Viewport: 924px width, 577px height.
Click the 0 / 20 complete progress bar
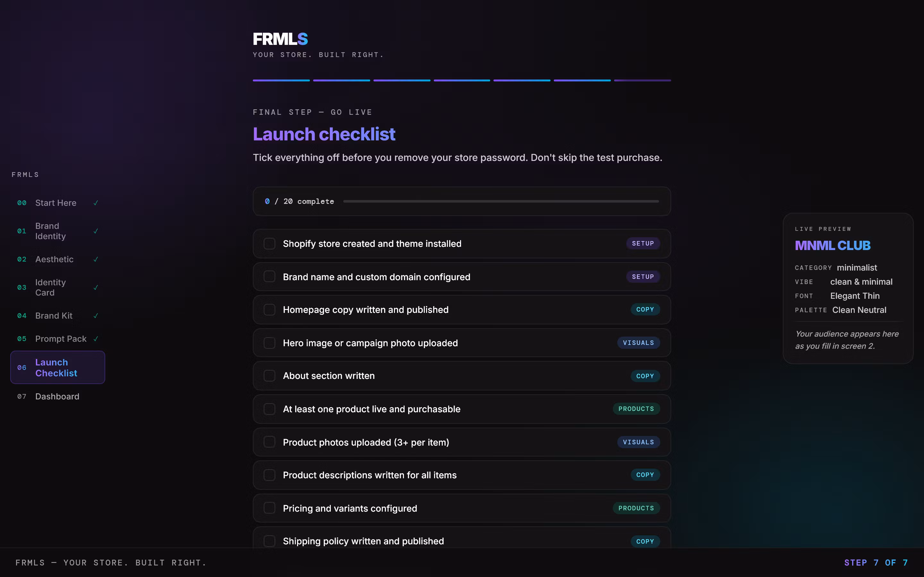pyautogui.click(x=501, y=202)
